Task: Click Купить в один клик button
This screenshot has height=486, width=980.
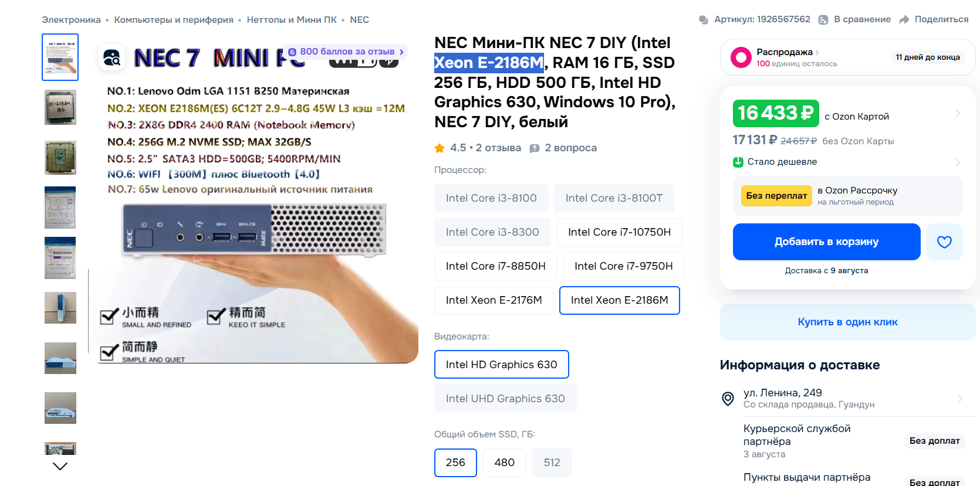Action: (x=847, y=322)
